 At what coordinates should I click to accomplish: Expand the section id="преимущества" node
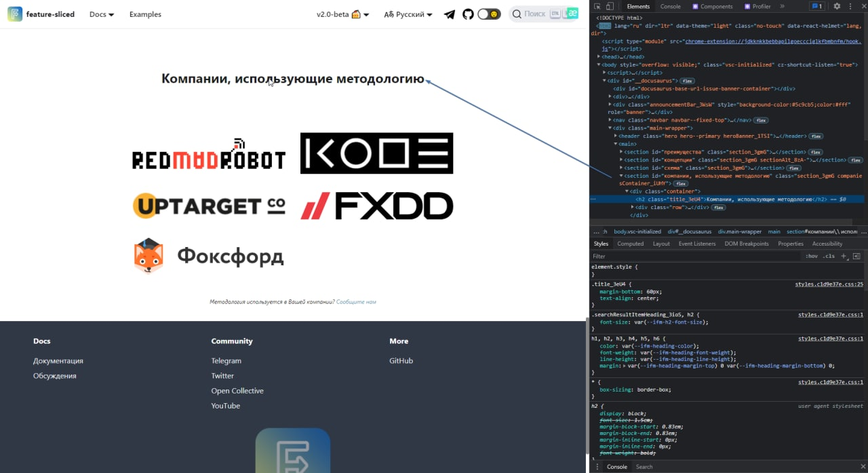621,152
